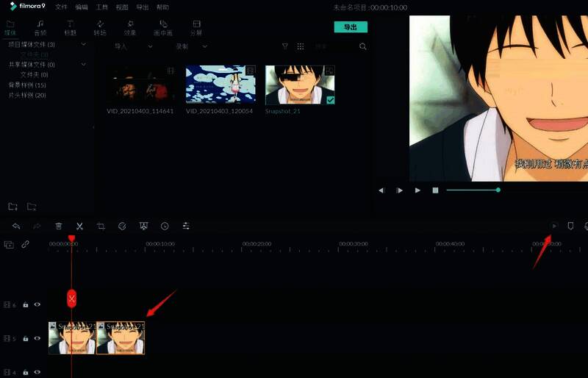
Task: Collapse the 共享媒体文件 (0) tree section
Action: (x=83, y=64)
